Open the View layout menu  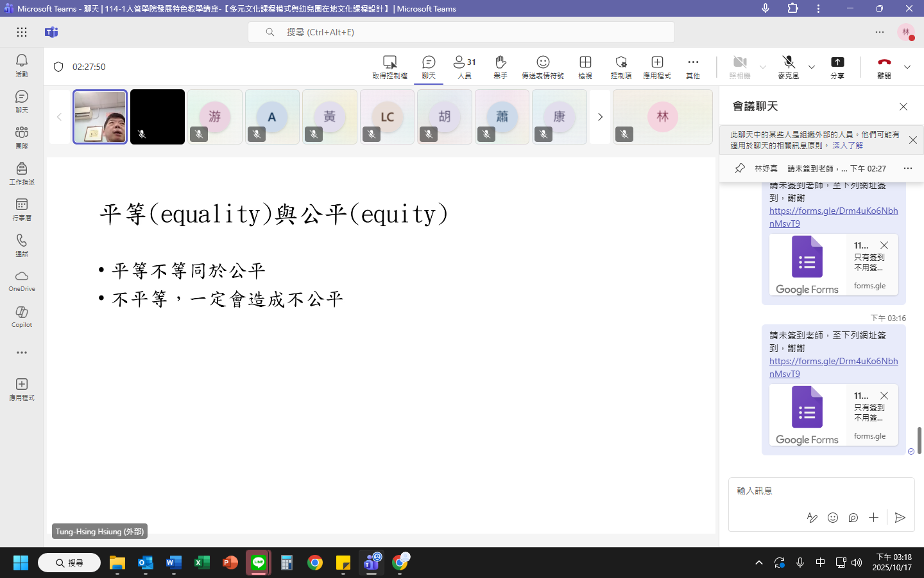(585, 66)
